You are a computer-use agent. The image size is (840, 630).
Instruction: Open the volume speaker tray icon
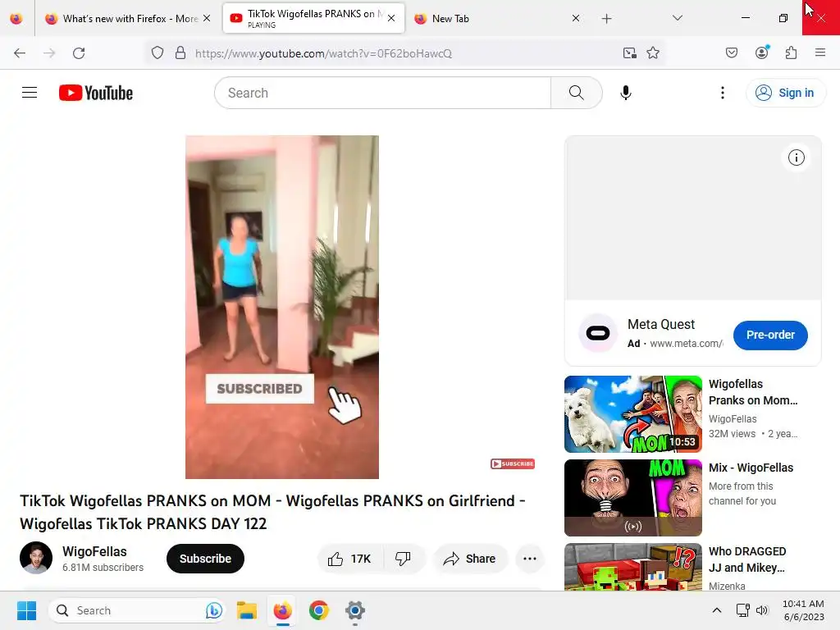coord(761,610)
